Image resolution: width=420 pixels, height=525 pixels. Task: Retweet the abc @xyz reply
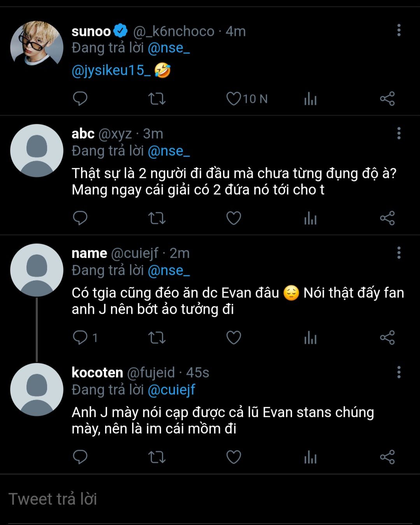tap(157, 218)
